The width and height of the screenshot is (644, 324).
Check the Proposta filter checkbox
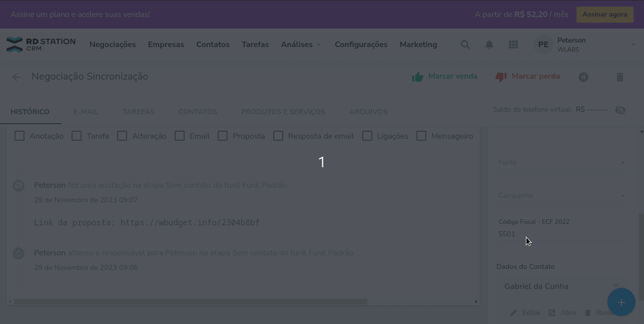[x=223, y=136]
